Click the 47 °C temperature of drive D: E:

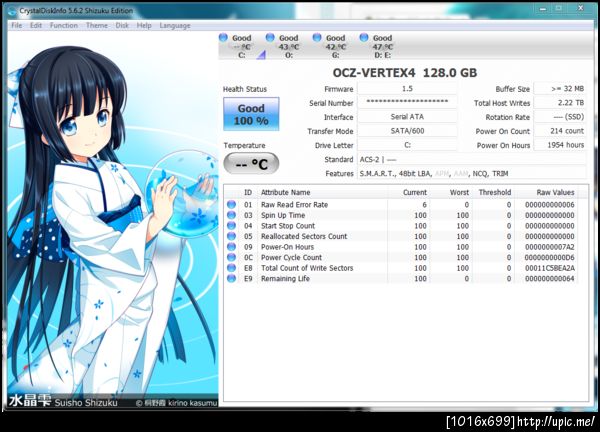tap(383, 47)
